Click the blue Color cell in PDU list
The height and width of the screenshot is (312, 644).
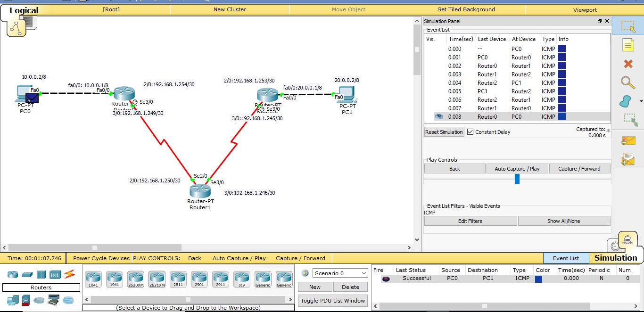[538, 279]
